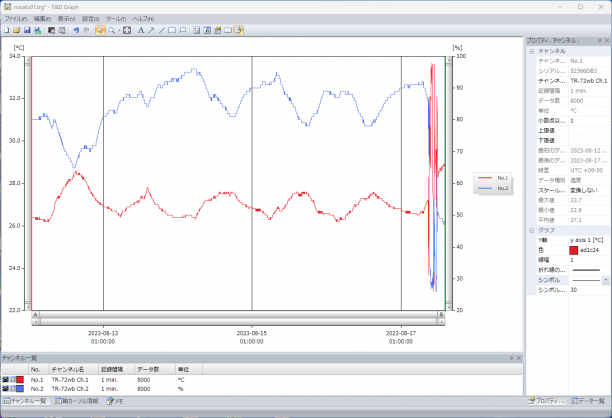This screenshot has height=418, width=612.
Task: Click the gray print preview toolbar icon
Action: [x=62, y=30]
